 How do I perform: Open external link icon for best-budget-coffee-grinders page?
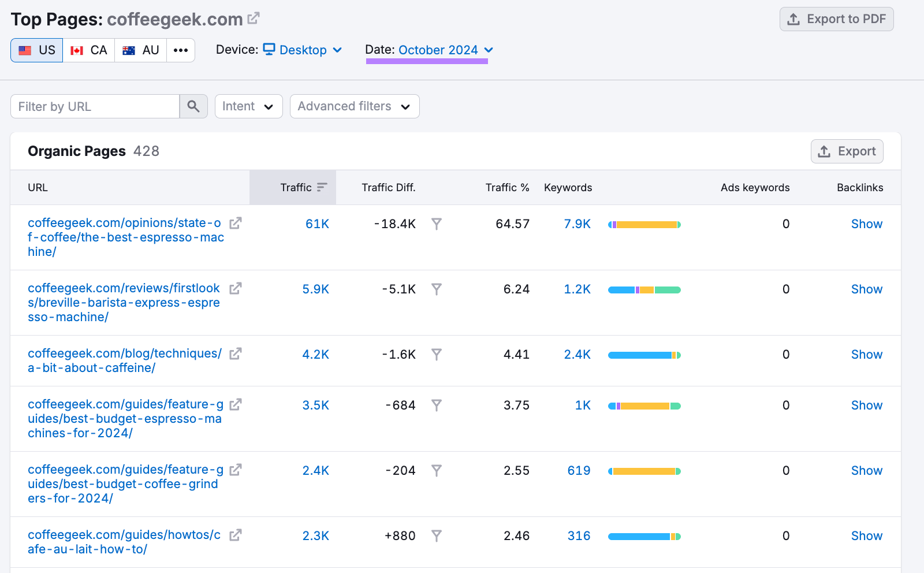tap(235, 470)
